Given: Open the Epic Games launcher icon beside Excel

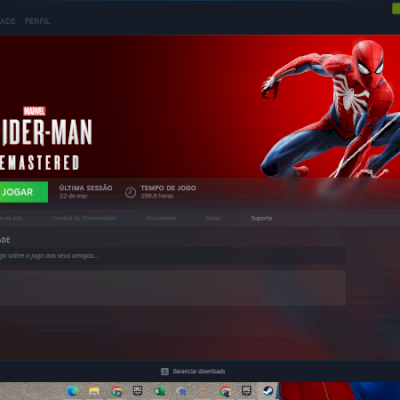Looking at the screenshot, I should click(x=138, y=391).
